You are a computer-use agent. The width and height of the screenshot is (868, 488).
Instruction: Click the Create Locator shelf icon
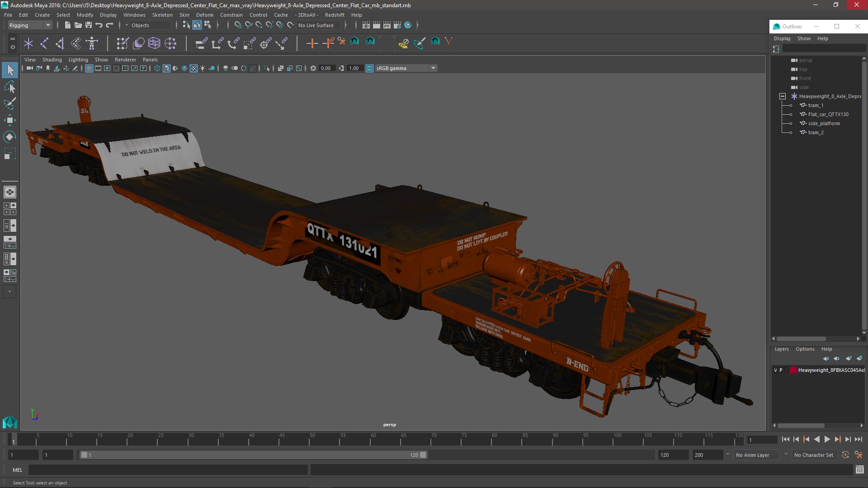tap(28, 43)
